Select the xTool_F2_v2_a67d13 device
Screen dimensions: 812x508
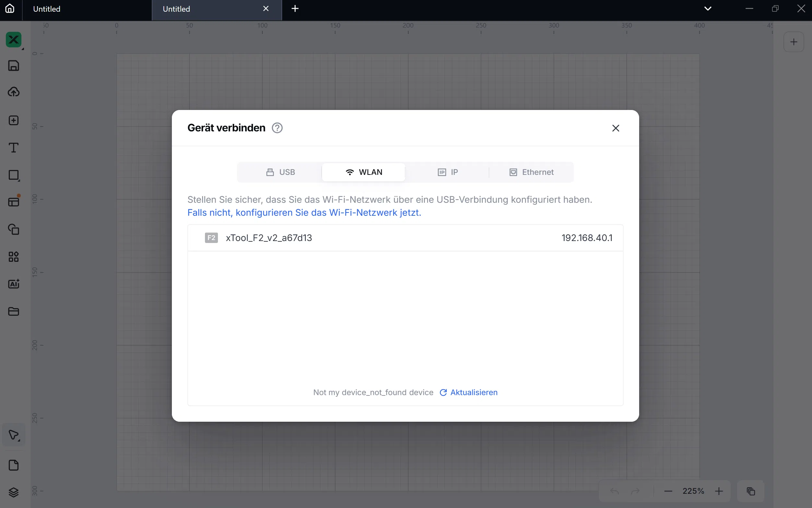405,238
